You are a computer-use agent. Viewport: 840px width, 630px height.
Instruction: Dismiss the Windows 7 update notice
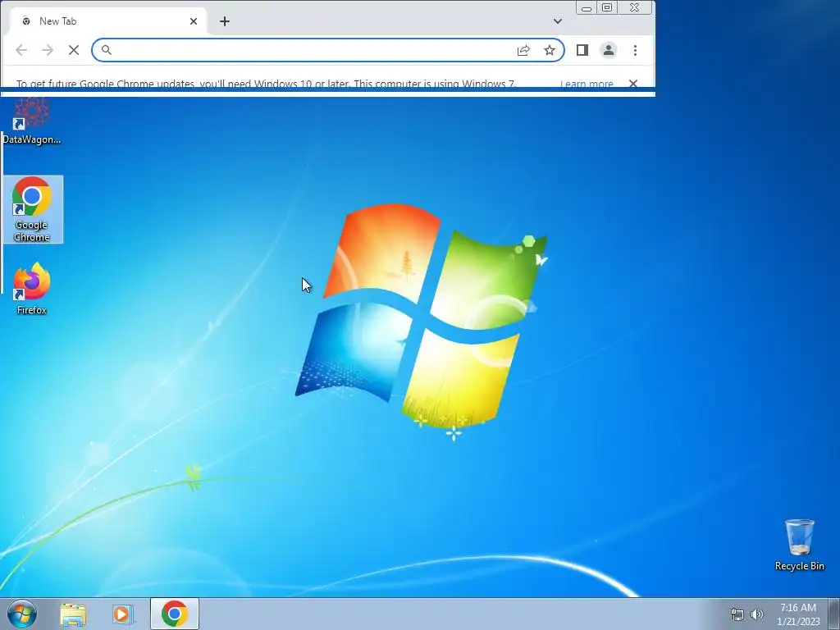pos(633,84)
